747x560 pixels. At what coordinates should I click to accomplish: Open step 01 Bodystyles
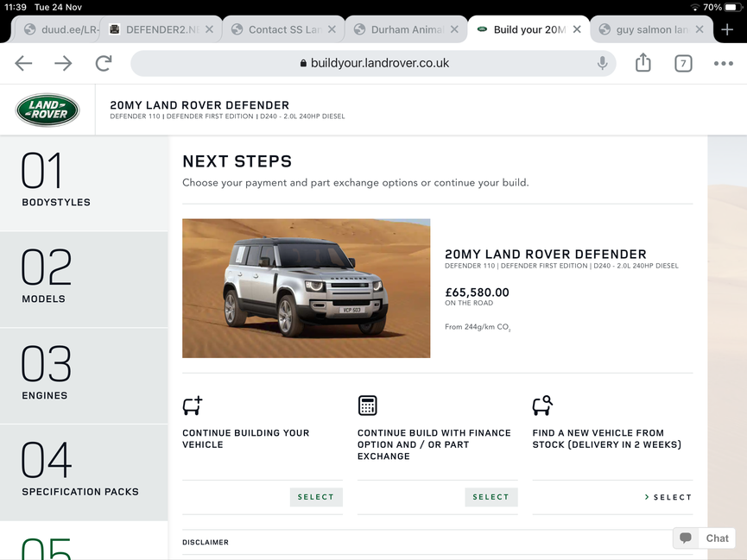pos(84,183)
